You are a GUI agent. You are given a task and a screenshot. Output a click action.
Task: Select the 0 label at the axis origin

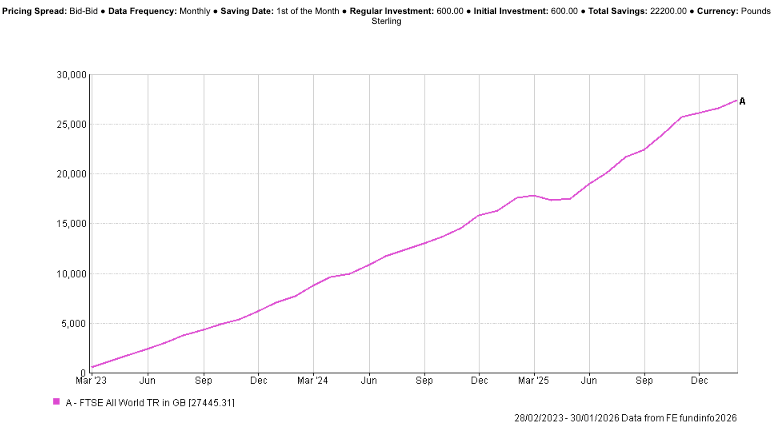coord(83,372)
